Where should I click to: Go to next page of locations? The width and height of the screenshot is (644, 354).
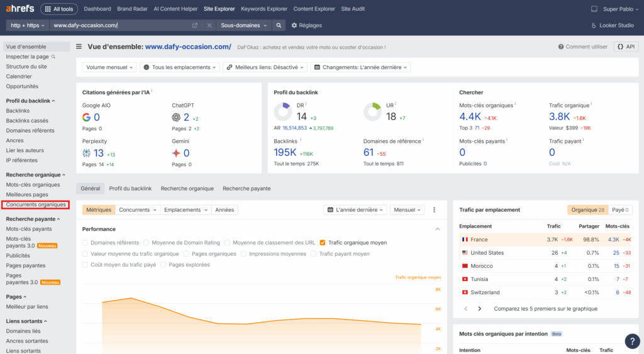click(x=479, y=309)
